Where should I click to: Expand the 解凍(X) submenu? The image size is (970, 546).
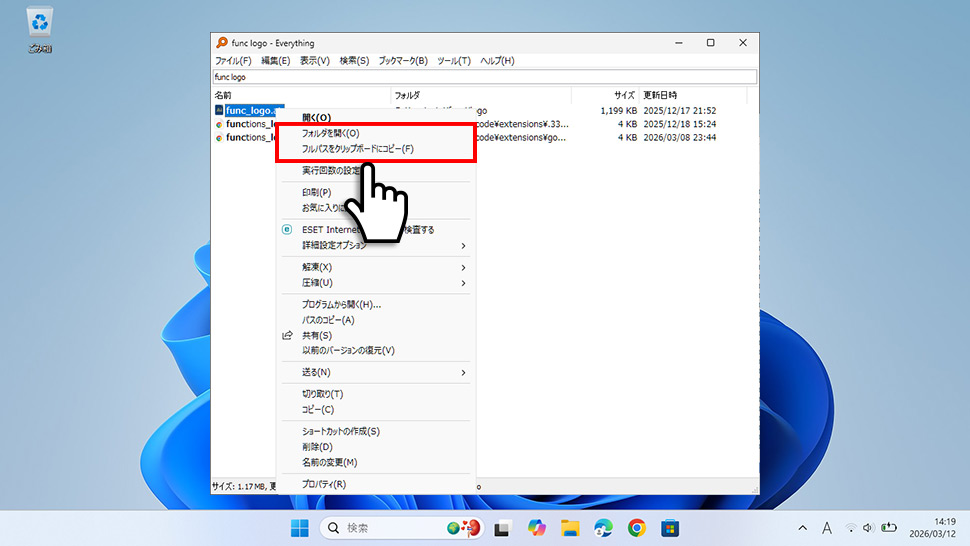[x=376, y=267]
